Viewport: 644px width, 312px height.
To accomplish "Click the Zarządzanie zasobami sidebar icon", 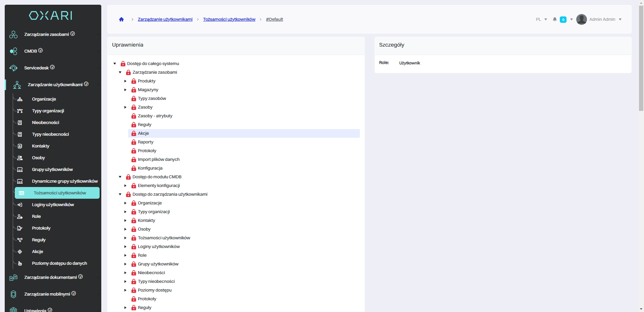I will tap(13, 35).
